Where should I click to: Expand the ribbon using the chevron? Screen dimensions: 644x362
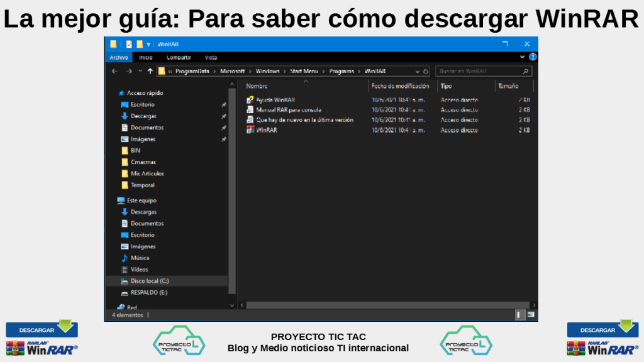point(522,57)
